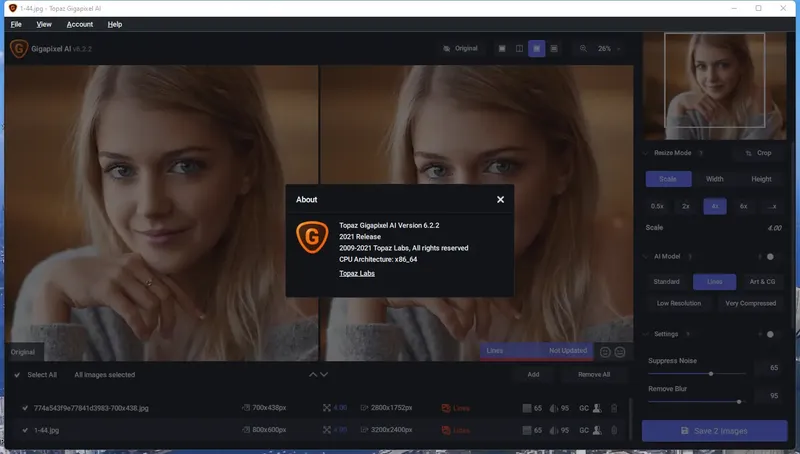This screenshot has height=454, width=800.
Task: Select the Width resize tab
Action: click(714, 179)
